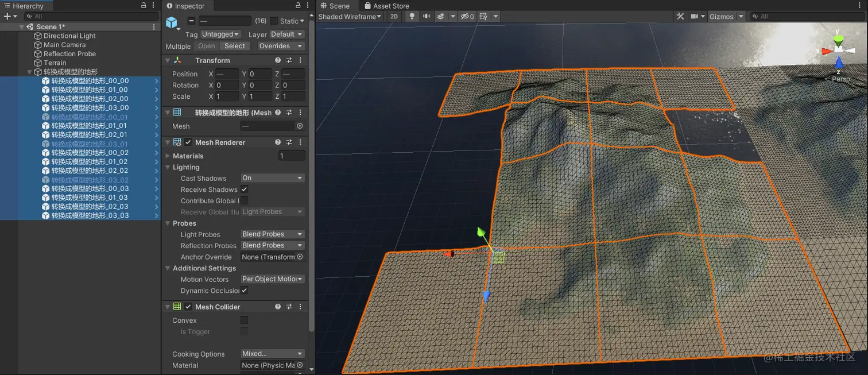
Task: Toggle scene lighting with the lightbulb icon
Action: point(412,17)
